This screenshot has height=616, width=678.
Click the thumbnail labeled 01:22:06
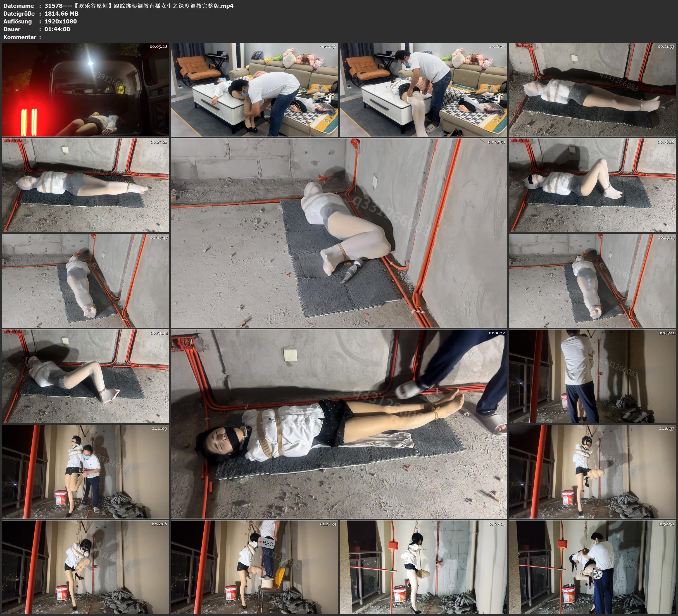pyautogui.click(x=85, y=567)
